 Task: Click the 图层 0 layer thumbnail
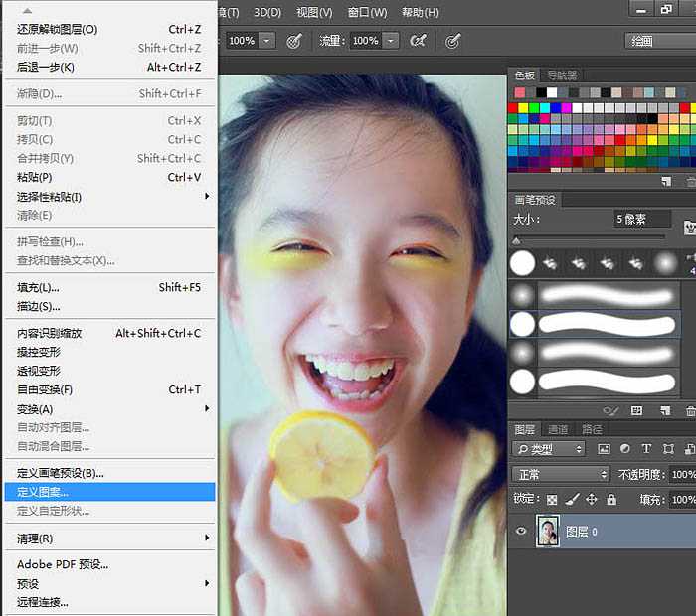(549, 532)
